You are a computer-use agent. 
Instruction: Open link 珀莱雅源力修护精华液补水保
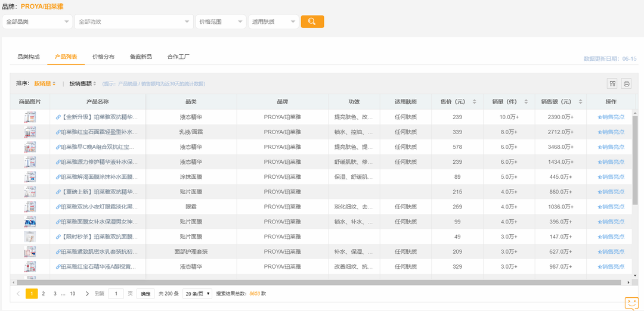(x=97, y=162)
